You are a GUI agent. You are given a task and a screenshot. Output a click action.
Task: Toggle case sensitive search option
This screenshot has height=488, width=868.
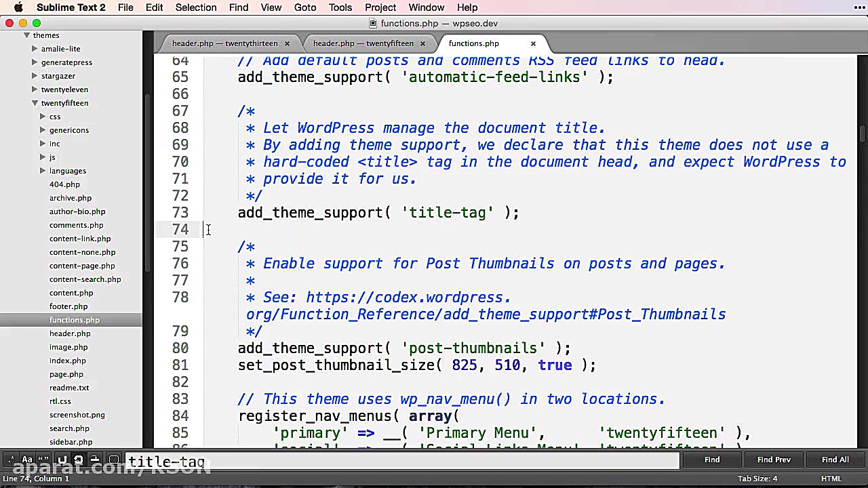28,460
